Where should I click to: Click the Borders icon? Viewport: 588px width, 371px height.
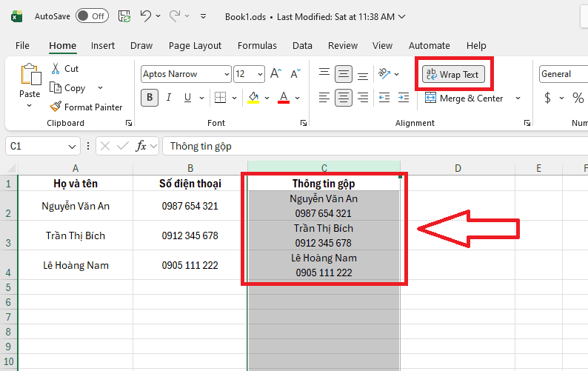point(220,98)
